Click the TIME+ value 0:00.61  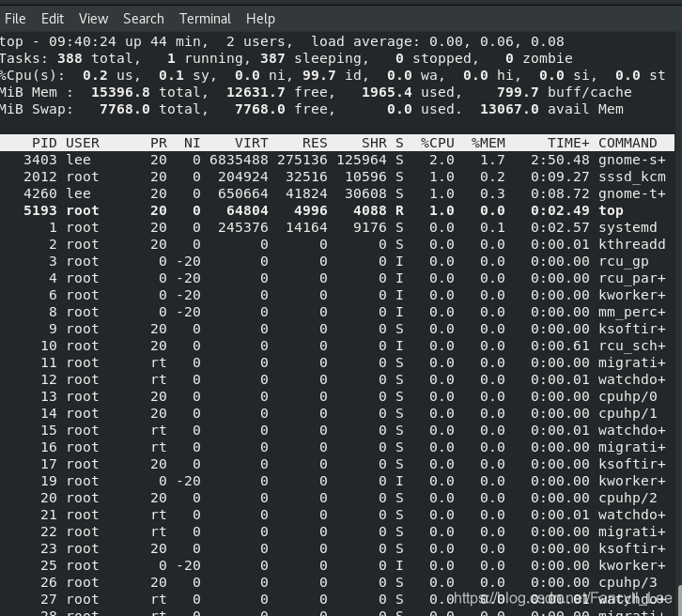[560, 346]
